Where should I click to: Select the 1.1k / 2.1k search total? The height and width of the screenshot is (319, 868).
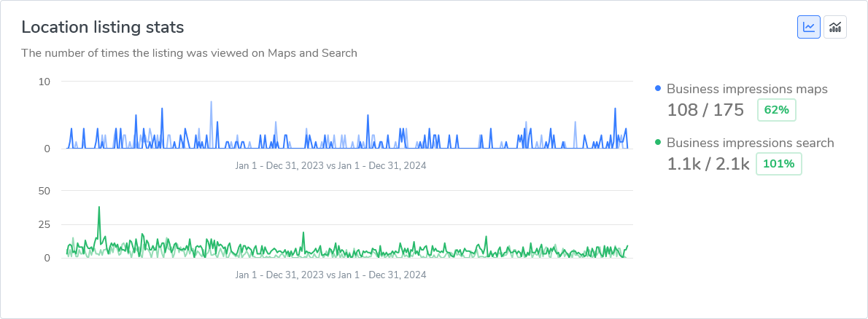[708, 164]
